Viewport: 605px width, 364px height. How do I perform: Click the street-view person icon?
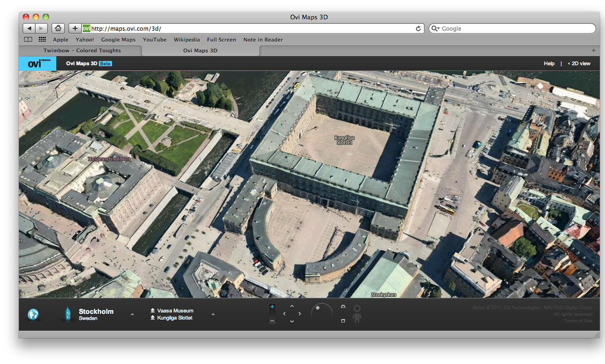point(357,314)
